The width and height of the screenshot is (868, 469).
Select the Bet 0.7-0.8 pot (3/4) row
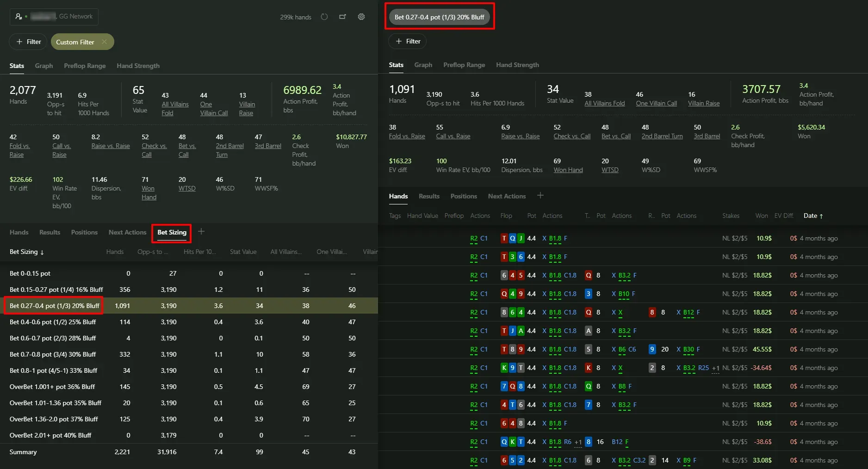point(53,354)
